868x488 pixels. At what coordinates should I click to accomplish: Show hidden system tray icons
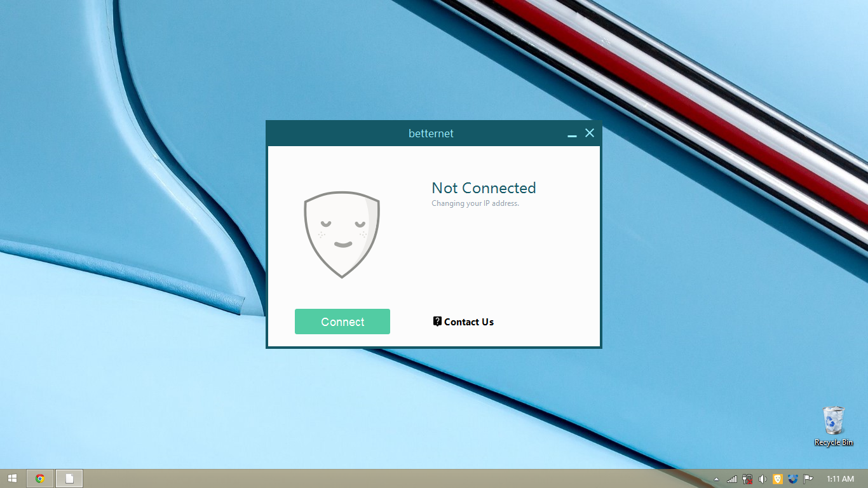tap(717, 479)
